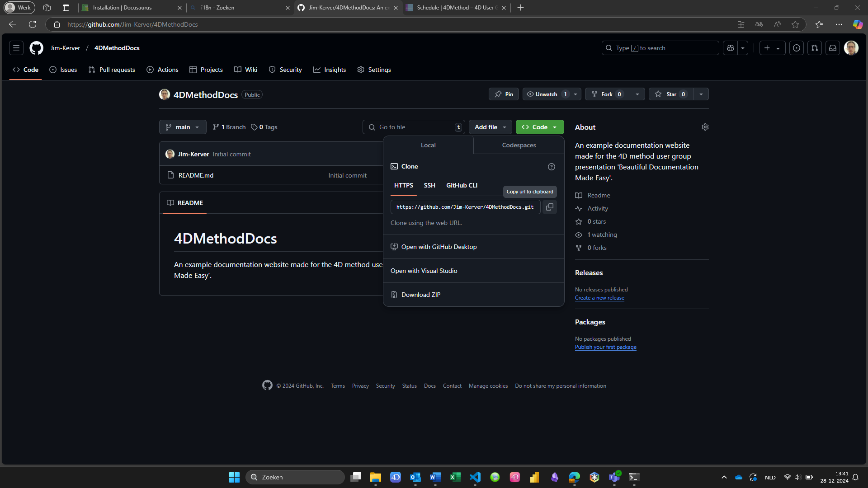Click Download ZIP option
This screenshot has width=868, height=488.
click(x=420, y=295)
